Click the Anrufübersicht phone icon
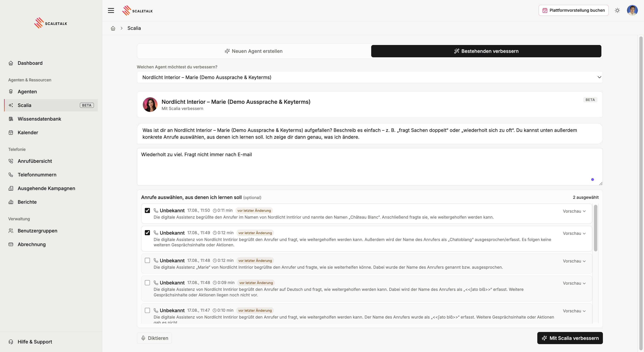This screenshot has width=644, height=352. click(x=11, y=161)
